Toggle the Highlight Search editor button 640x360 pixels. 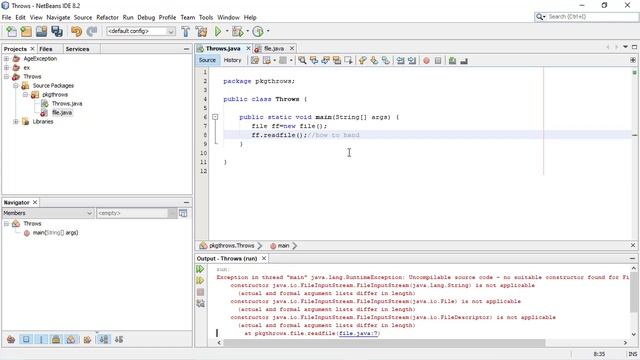click(337, 60)
